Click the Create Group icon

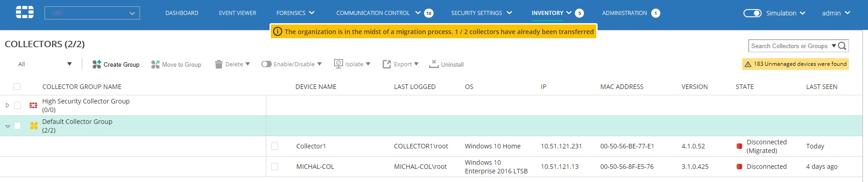tap(97, 64)
